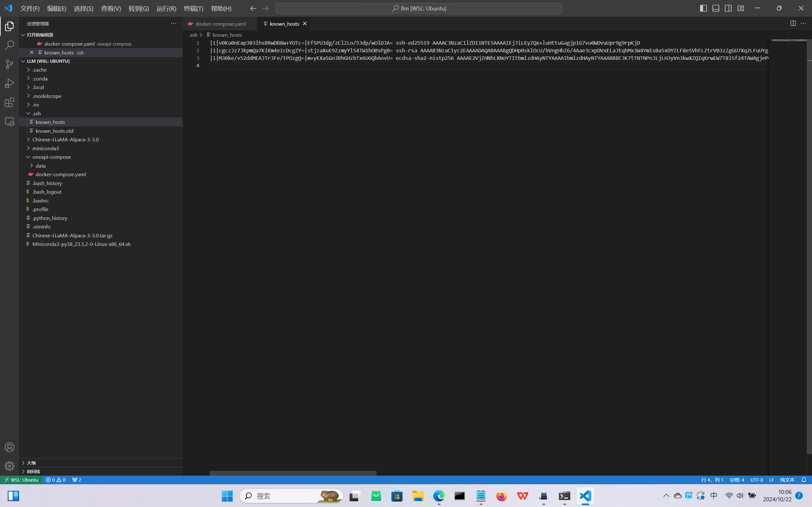Expand the 大纲 outline section
Viewport: 812px width, 507px height.
[x=31, y=463]
